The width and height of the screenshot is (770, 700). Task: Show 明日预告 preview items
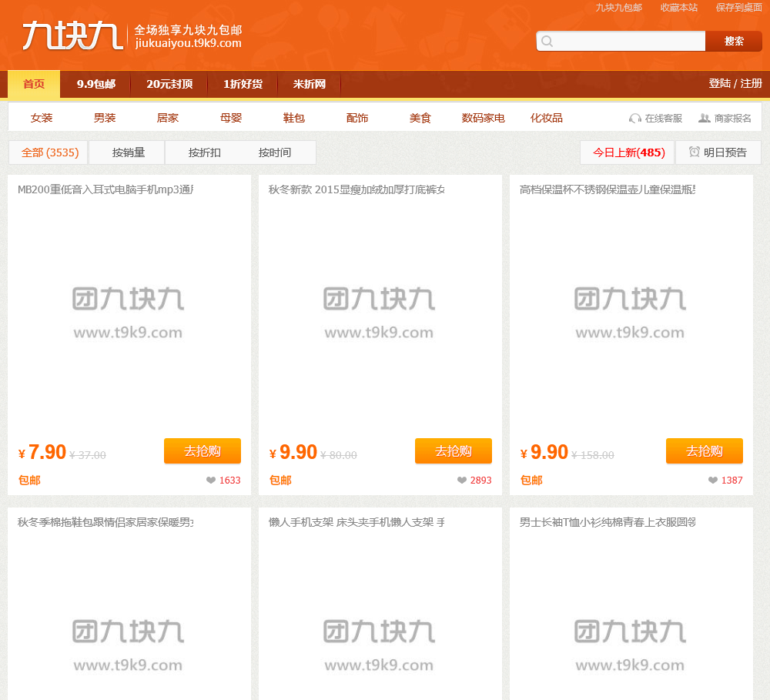[718, 152]
